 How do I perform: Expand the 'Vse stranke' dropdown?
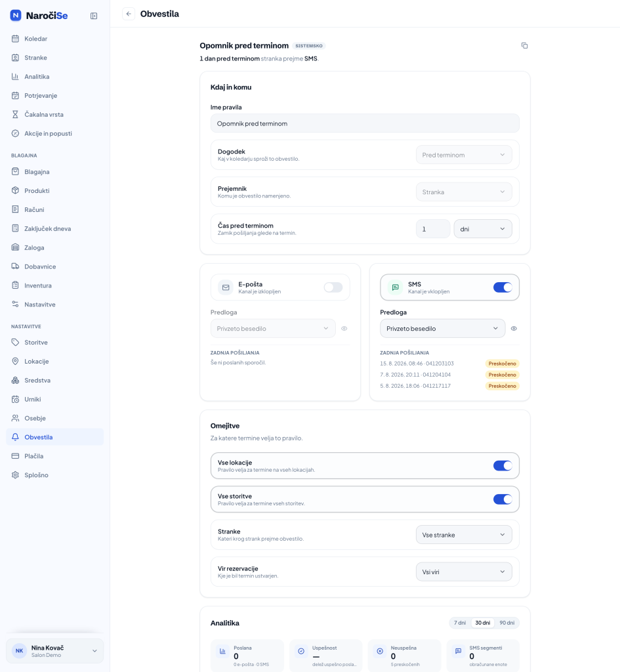tap(464, 535)
